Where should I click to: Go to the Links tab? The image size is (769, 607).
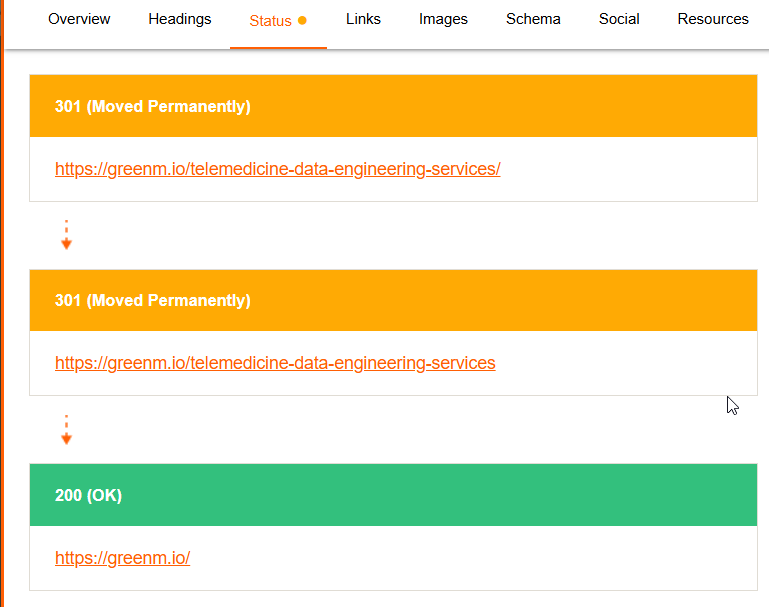[x=363, y=19]
